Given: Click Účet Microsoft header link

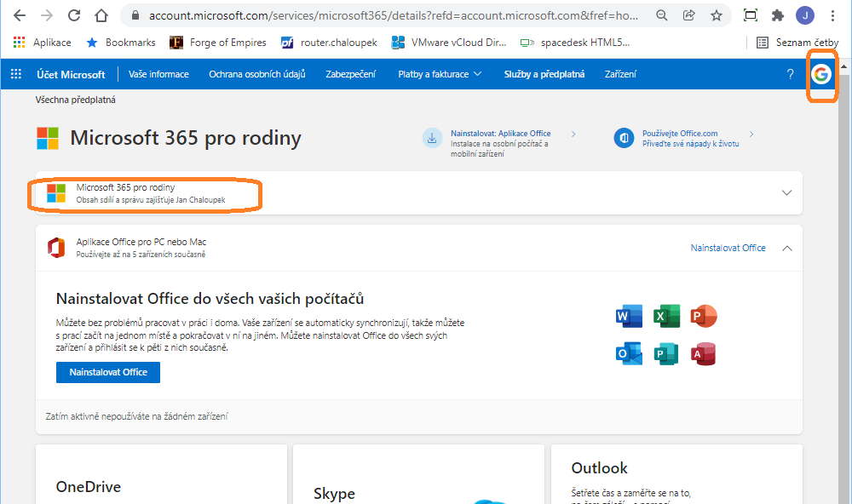Looking at the screenshot, I should pos(71,74).
